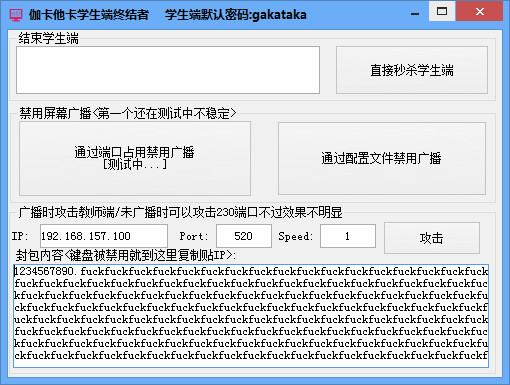Click the empty text box under 结束学生端
Screen dimensions: 510x385
click(x=168, y=70)
